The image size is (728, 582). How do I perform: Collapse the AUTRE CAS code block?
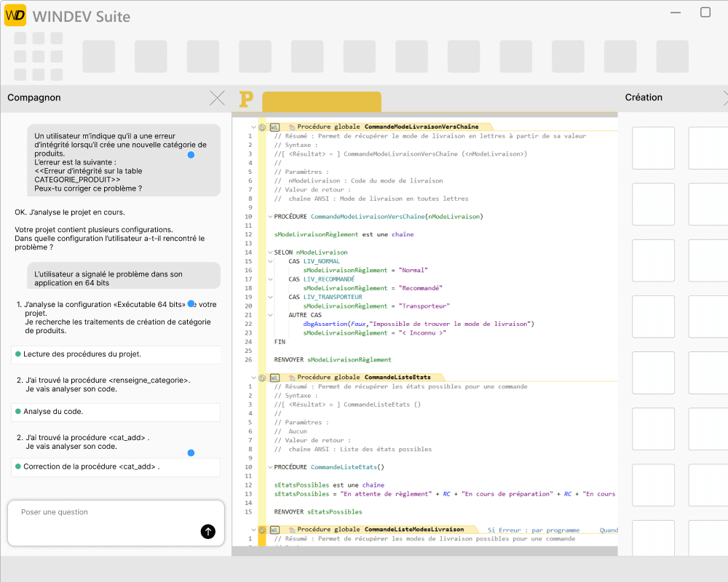click(x=269, y=315)
